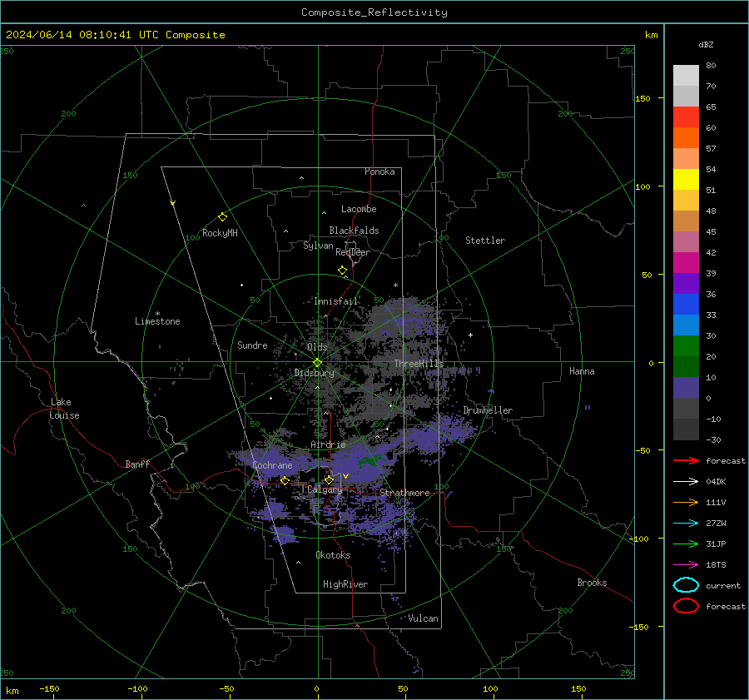Viewport: 749px width, 700px height.
Task: Click the Drumheller town label
Action: pyautogui.click(x=488, y=410)
